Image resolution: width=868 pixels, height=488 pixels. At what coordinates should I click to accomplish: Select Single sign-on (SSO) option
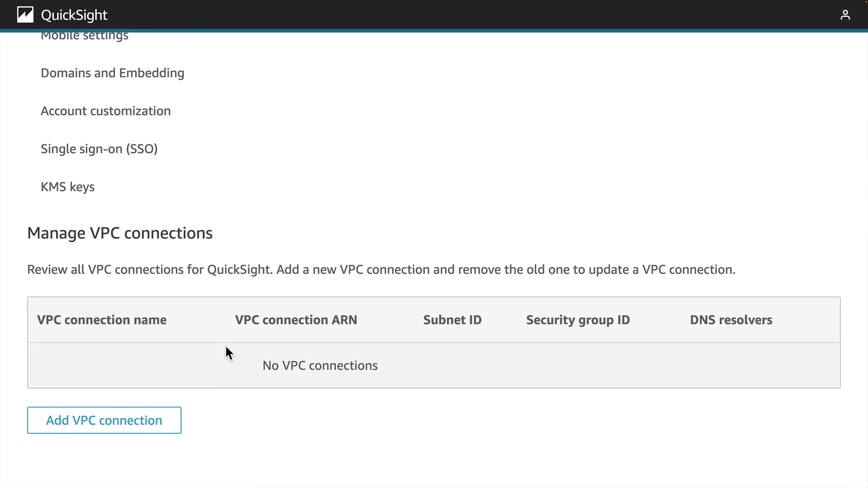(x=99, y=149)
